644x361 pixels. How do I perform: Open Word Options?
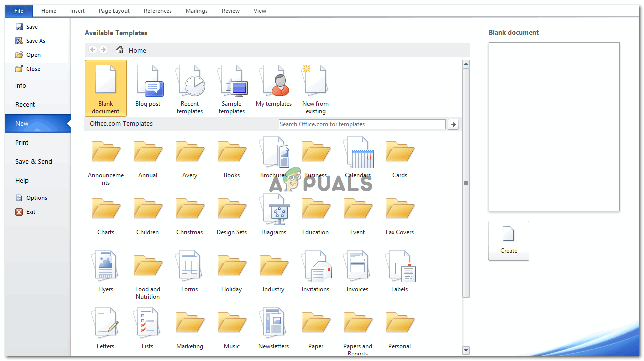pyautogui.click(x=36, y=197)
